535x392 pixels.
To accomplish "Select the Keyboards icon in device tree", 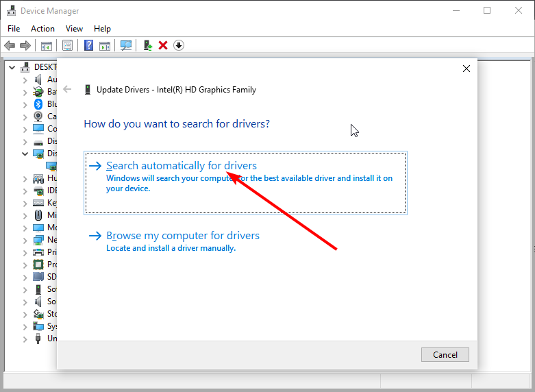I will pyautogui.click(x=38, y=203).
